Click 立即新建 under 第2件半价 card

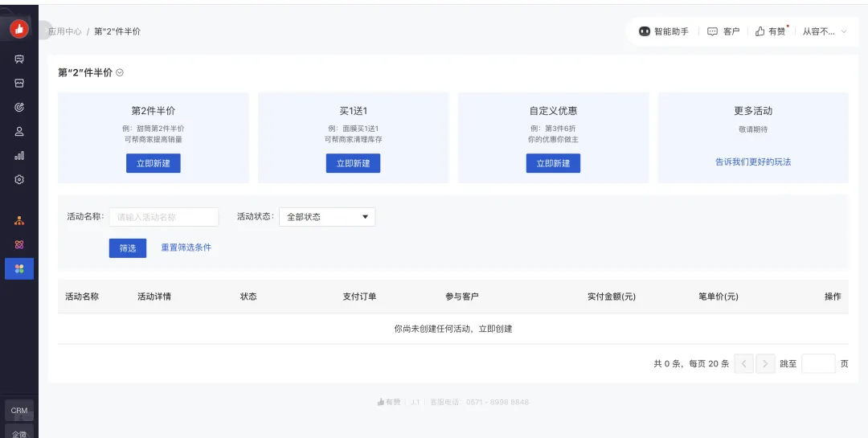tap(154, 163)
